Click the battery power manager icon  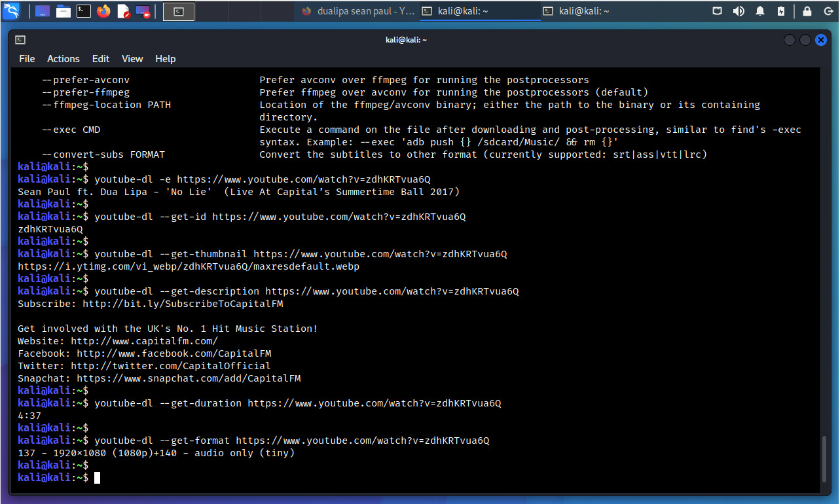pyautogui.click(x=780, y=11)
